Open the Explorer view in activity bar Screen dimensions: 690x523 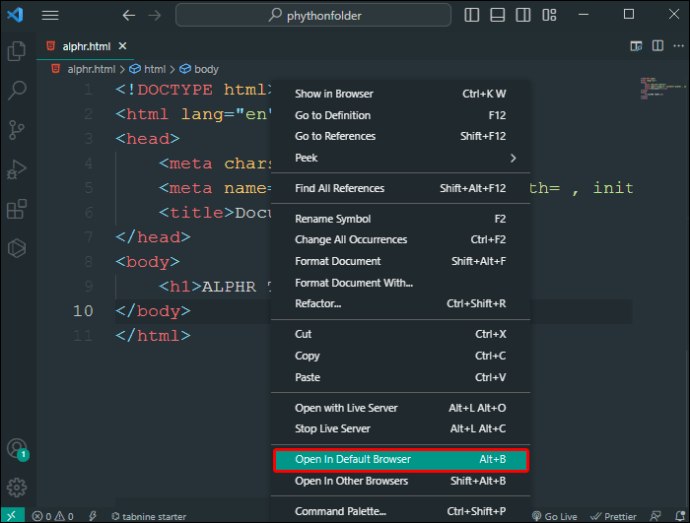(x=17, y=51)
